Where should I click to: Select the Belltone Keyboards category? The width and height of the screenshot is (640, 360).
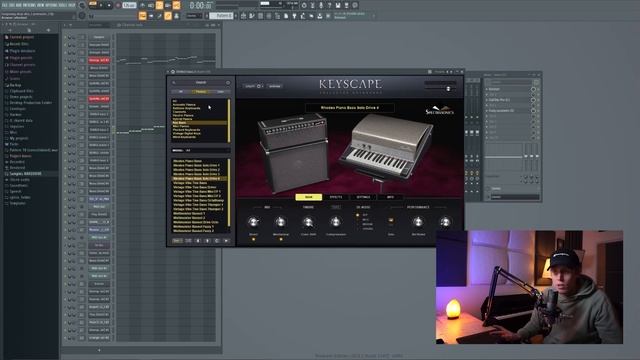coord(187,108)
